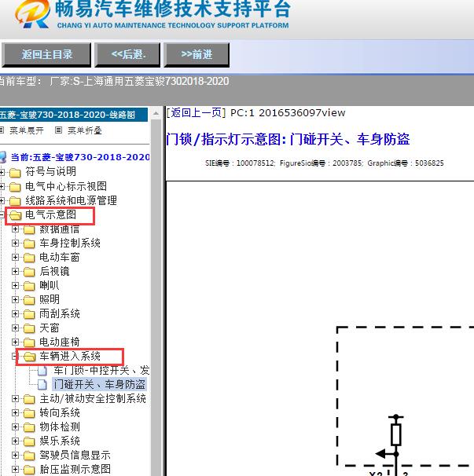474x476 pixels.
Task: Select the 驾驶员信息显示 label
Action: point(75,455)
